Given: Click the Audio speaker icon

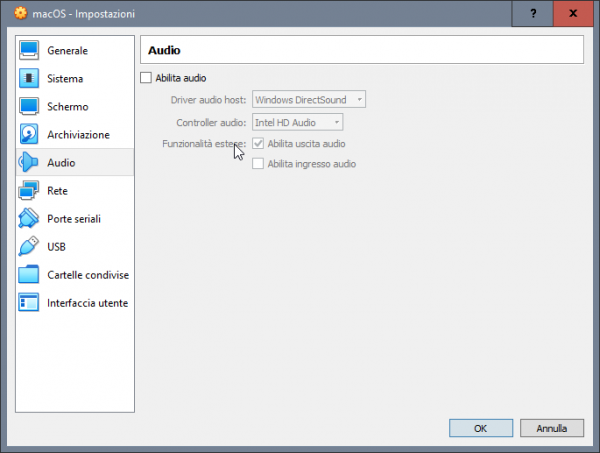Looking at the screenshot, I should (x=29, y=162).
